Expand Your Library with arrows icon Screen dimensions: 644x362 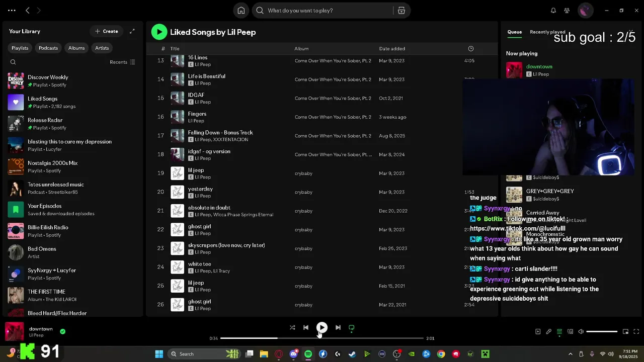[x=132, y=31]
